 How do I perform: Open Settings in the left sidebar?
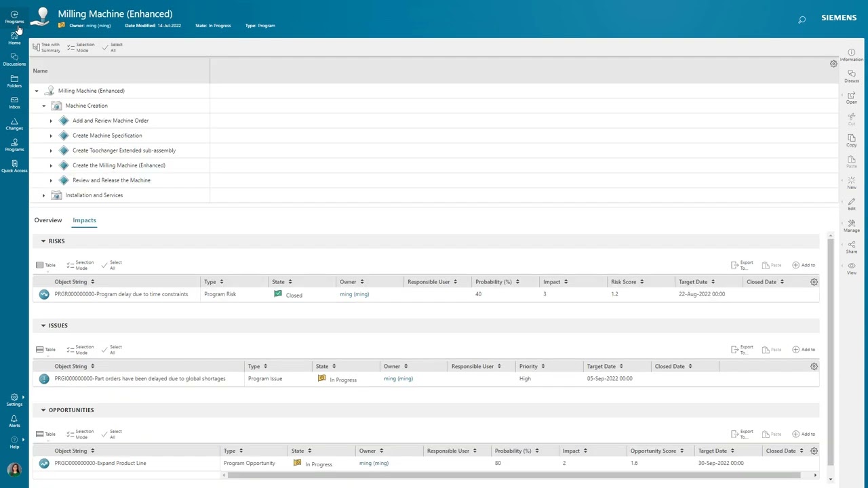(x=14, y=400)
